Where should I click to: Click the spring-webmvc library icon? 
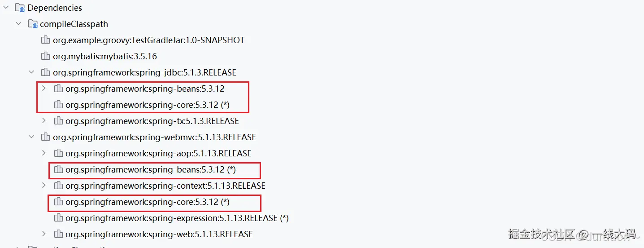[45, 137]
